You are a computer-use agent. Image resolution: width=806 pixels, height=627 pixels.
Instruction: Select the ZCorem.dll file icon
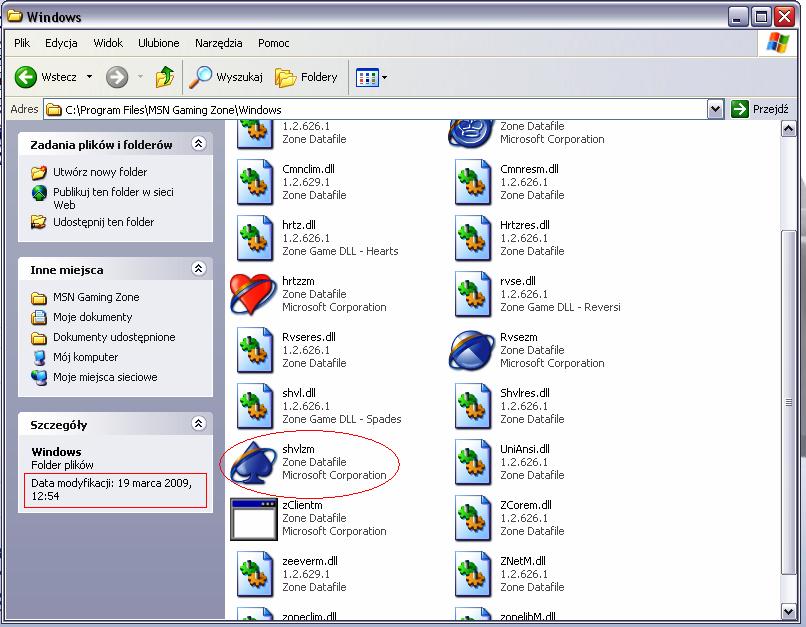472,518
